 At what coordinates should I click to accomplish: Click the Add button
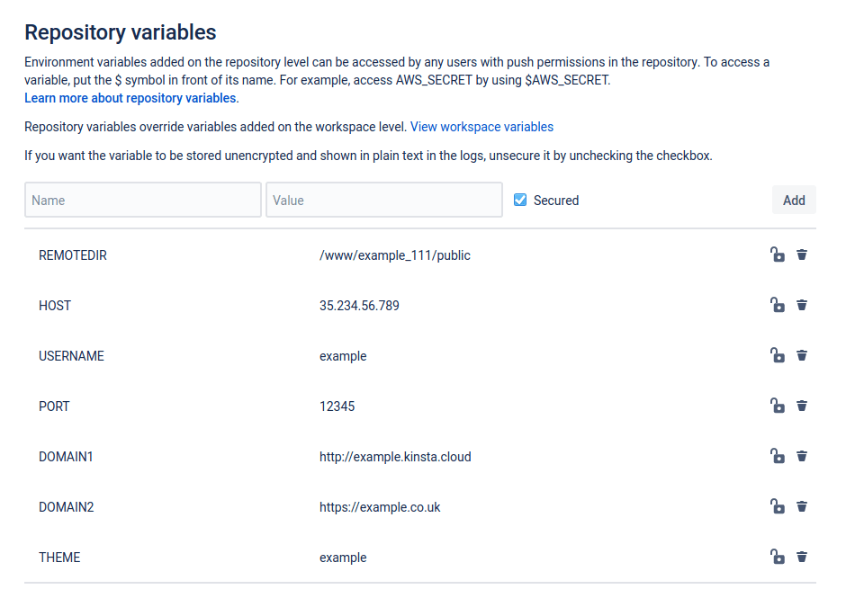tap(794, 200)
